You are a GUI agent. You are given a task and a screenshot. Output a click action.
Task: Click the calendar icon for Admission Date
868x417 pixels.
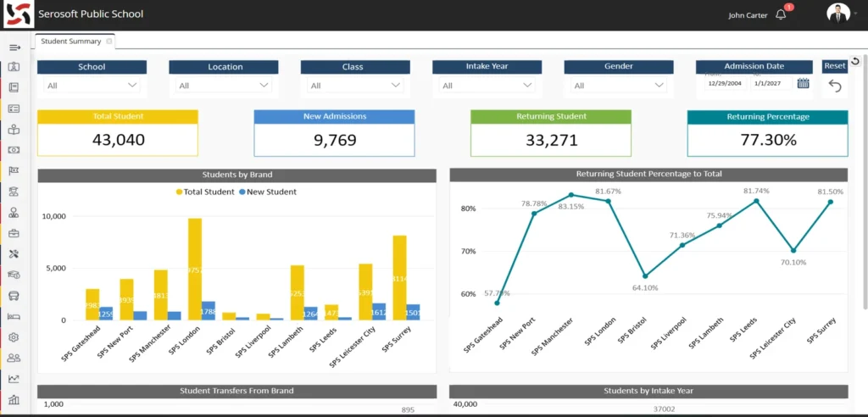pos(803,83)
